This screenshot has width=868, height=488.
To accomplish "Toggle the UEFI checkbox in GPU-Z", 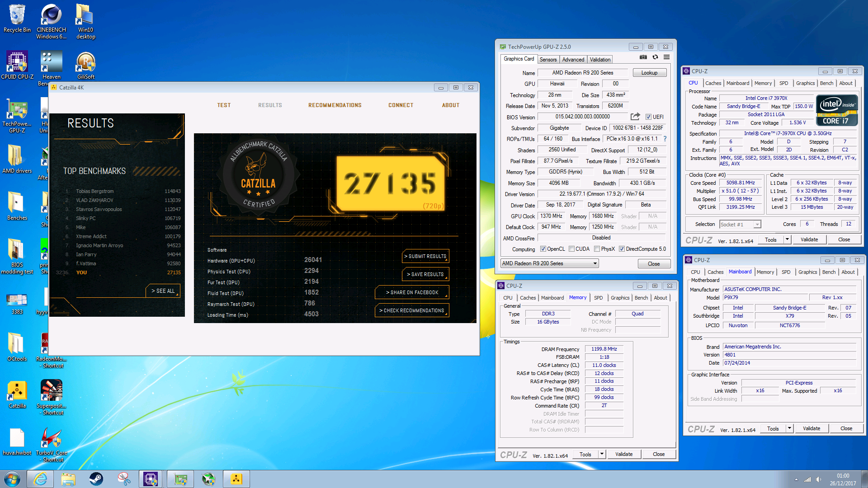I will (648, 117).
